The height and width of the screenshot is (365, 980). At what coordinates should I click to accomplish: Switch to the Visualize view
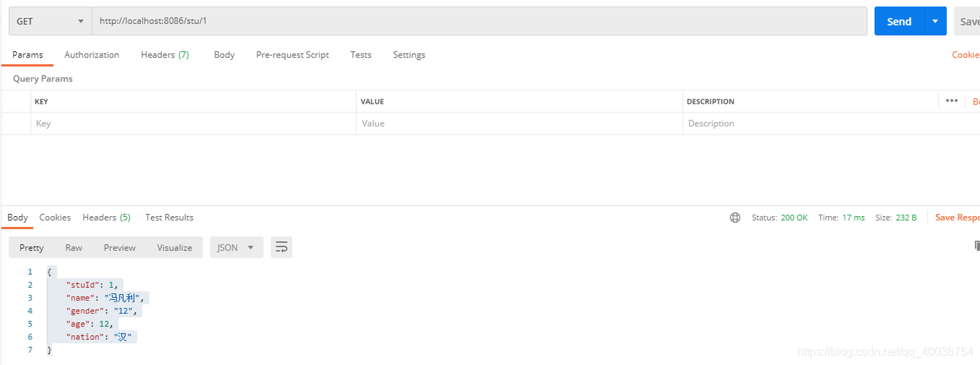tap(174, 247)
